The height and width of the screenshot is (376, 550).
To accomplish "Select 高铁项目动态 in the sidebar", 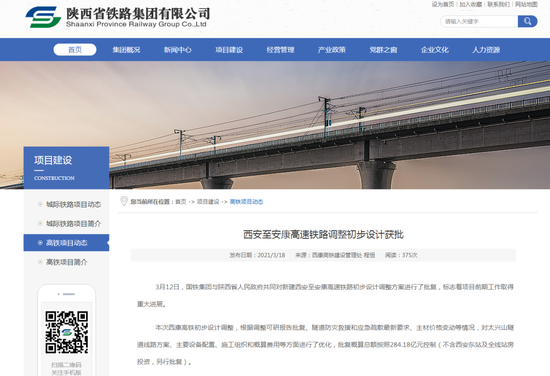I will click(66, 243).
